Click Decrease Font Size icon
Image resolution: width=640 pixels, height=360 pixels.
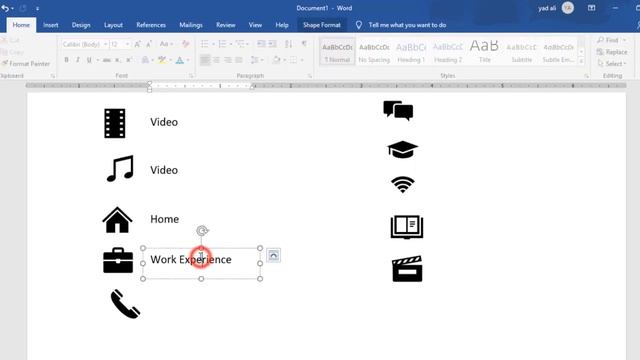(149, 44)
